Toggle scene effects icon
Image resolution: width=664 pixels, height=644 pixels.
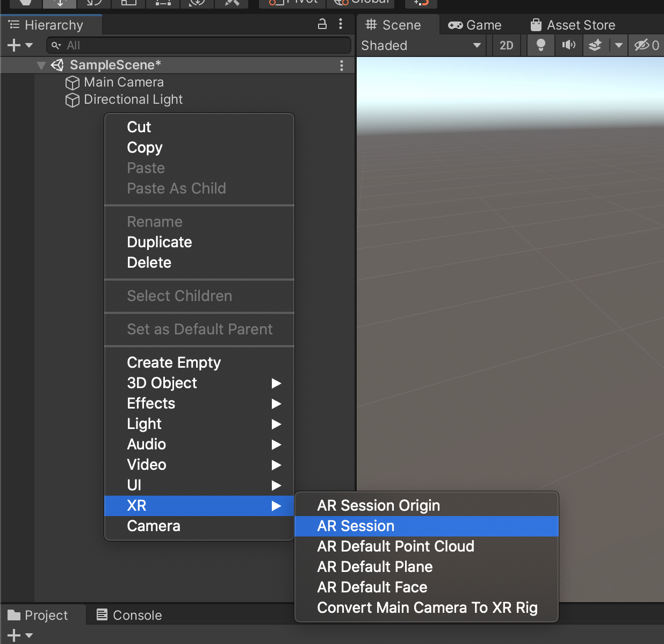click(x=595, y=46)
